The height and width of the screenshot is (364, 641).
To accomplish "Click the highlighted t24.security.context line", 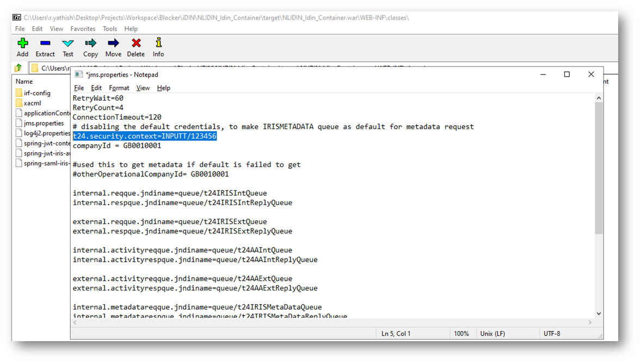I will pos(145,137).
